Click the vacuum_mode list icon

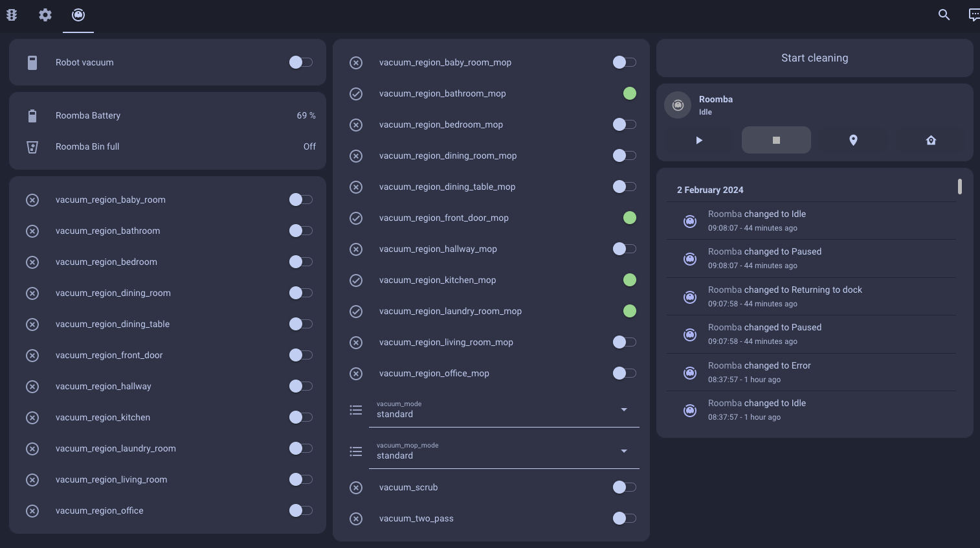coord(356,410)
